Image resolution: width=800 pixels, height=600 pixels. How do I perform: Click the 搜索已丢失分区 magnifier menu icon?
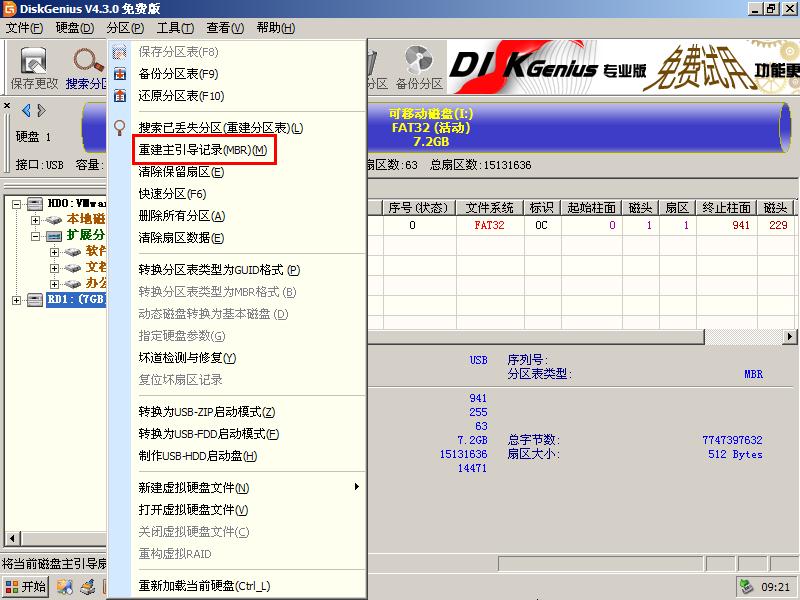119,128
